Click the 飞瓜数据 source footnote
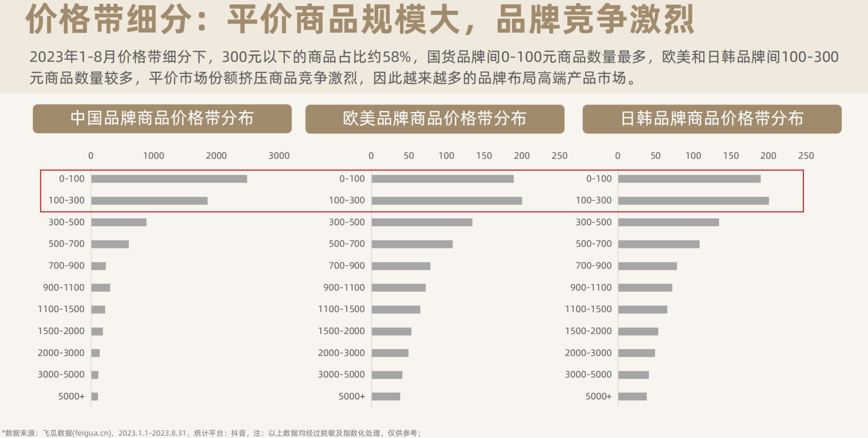868x438 pixels. [211, 433]
